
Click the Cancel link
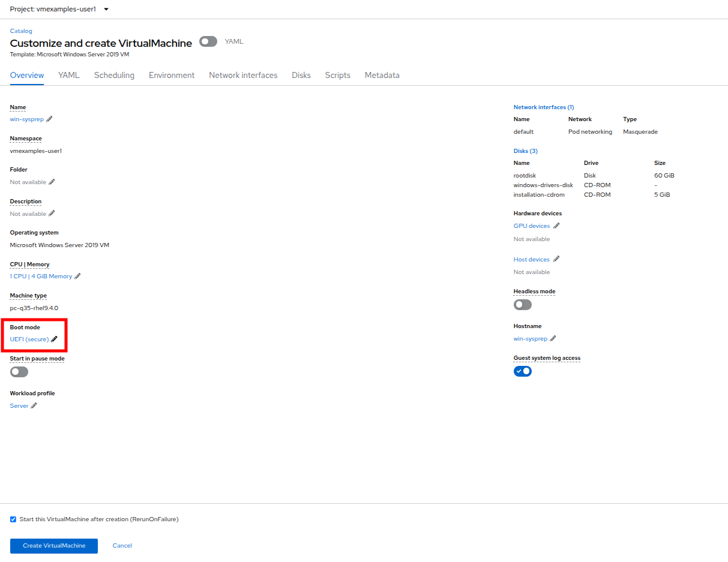pyautogui.click(x=122, y=546)
